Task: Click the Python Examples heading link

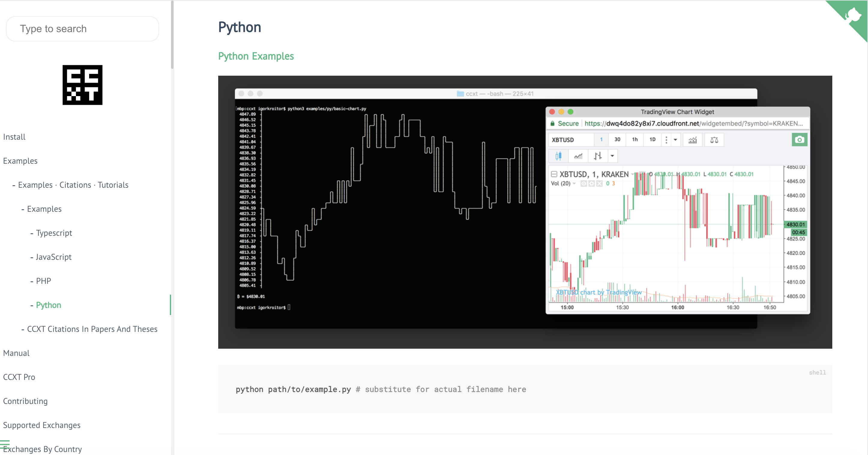Action: (256, 56)
